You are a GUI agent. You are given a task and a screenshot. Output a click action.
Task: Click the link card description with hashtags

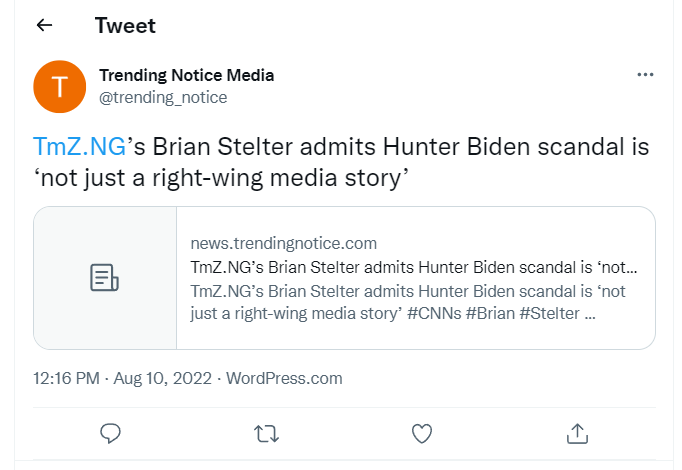pos(408,302)
